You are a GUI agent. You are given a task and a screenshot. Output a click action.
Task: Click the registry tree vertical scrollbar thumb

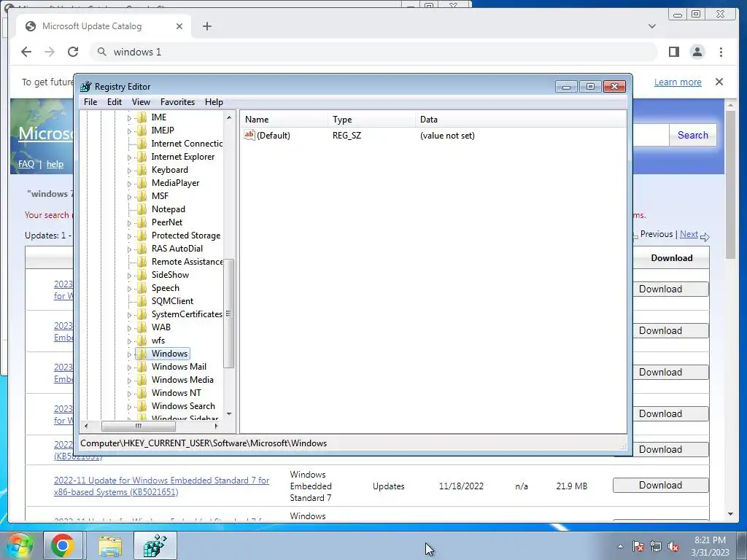point(228,314)
